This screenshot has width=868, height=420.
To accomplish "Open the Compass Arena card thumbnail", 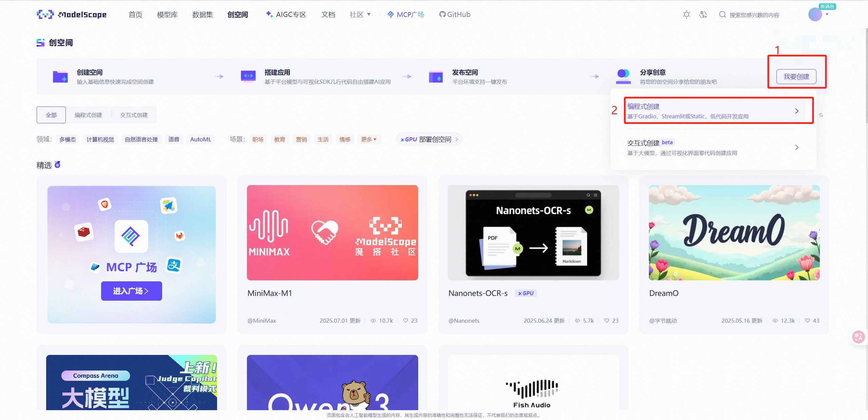I will pyautogui.click(x=132, y=382).
